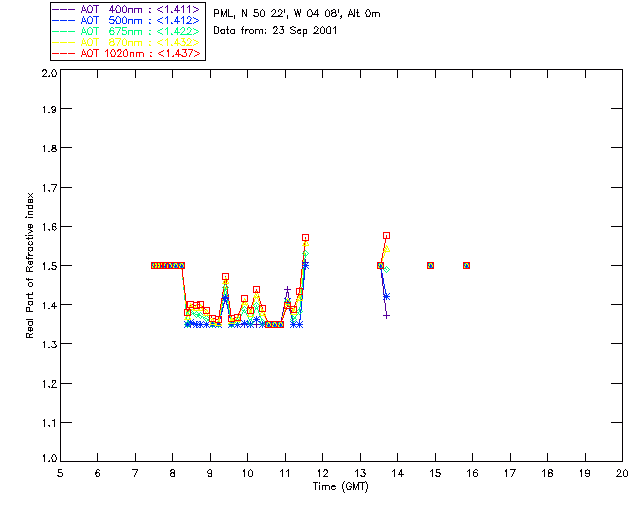Click y-axis label 1.3
Image resolution: width=640 pixels, height=512 pixels.
pyautogui.click(x=49, y=344)
